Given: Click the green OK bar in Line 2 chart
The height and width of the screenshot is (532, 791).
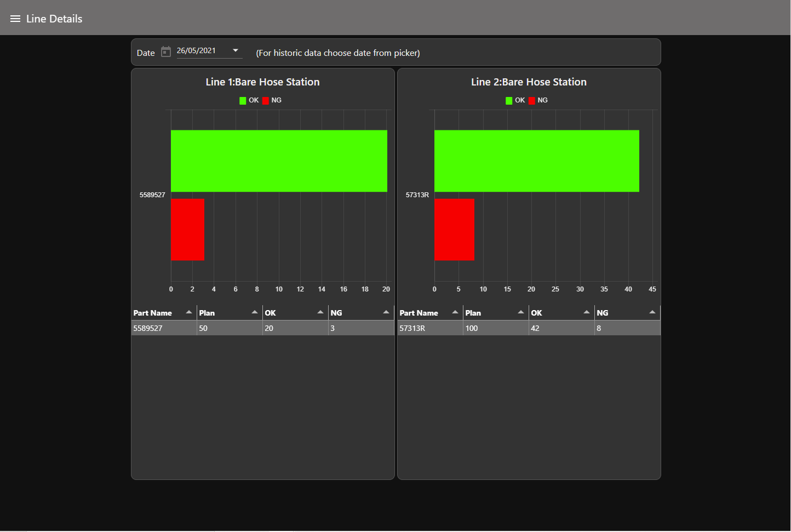Looking at the screenshot, I should (537, 161).
